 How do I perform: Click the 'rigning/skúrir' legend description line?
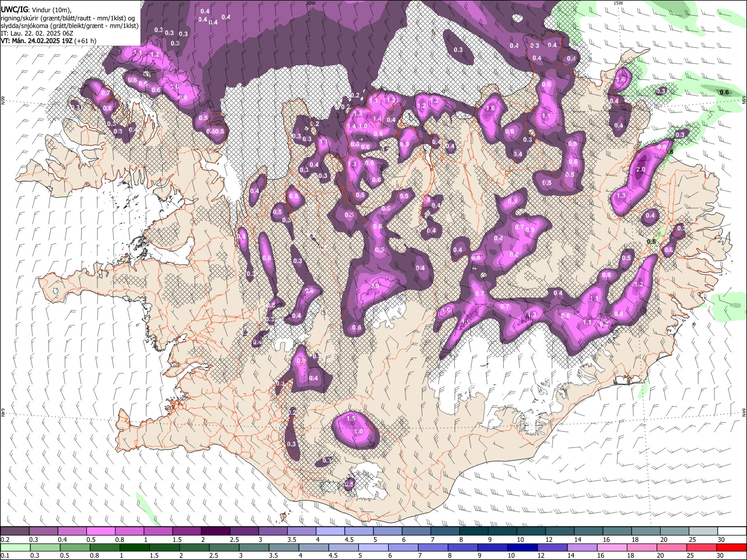67,18
